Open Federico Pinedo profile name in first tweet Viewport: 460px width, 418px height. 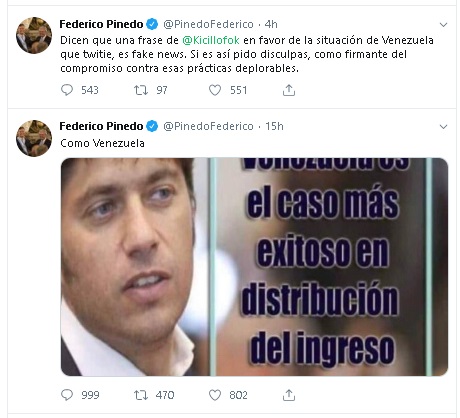(101, 24)
